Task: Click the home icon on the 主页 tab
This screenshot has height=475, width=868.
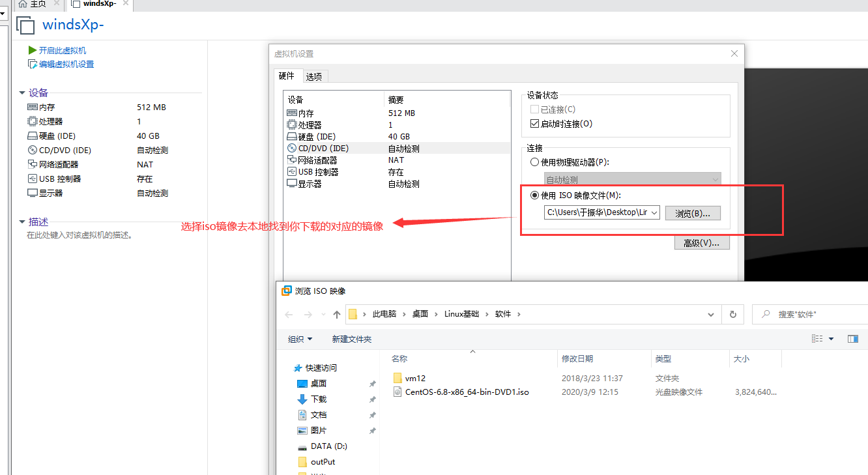Action: tap(23, 5)
